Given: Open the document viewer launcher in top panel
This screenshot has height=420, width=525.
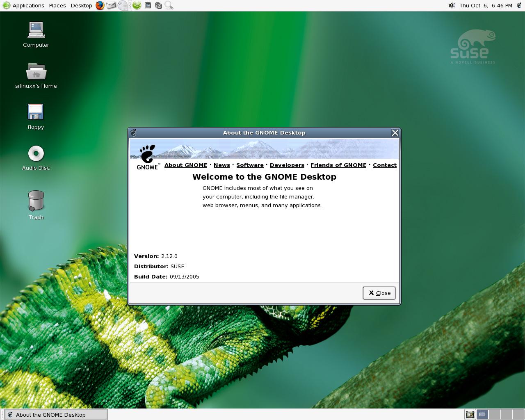Looking at the screenshot, I should [123, 5].
